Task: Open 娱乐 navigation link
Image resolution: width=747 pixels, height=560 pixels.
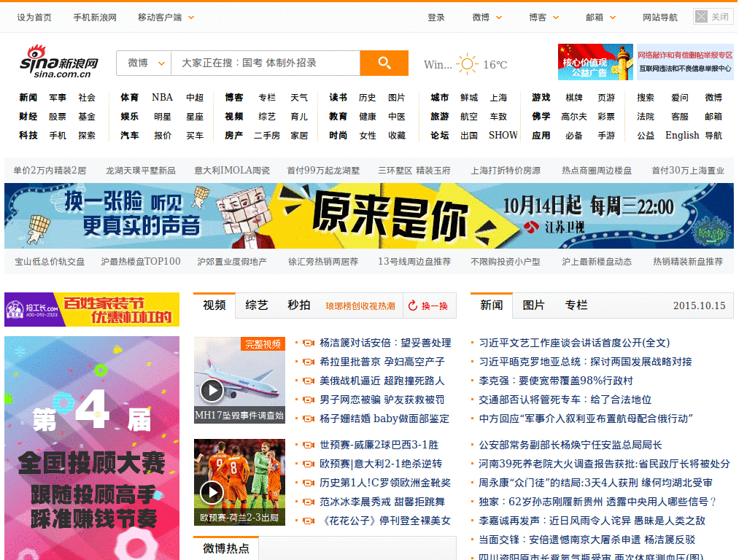Action: [129, 116]
